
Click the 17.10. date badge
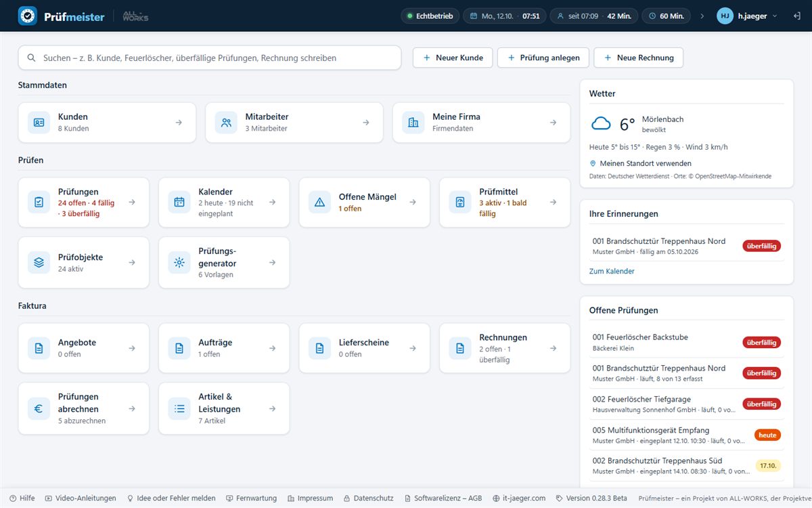click(767, 466)
